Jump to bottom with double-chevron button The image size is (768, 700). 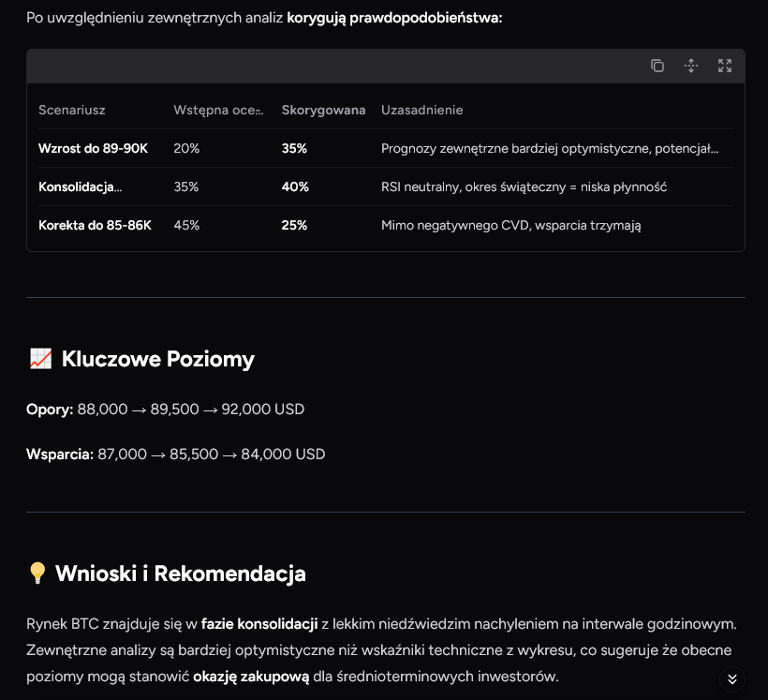coord(732,679)
